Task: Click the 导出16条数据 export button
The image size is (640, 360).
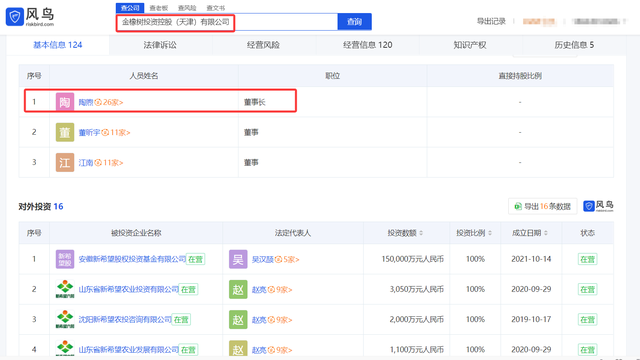Action: point(542,207)
